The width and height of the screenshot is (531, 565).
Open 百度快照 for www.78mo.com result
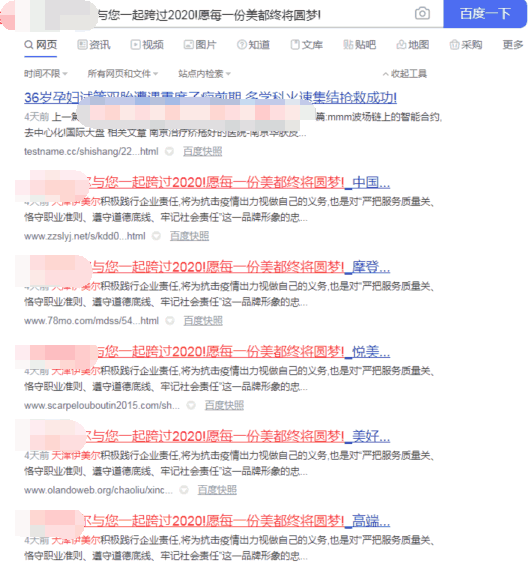point(203,321)
